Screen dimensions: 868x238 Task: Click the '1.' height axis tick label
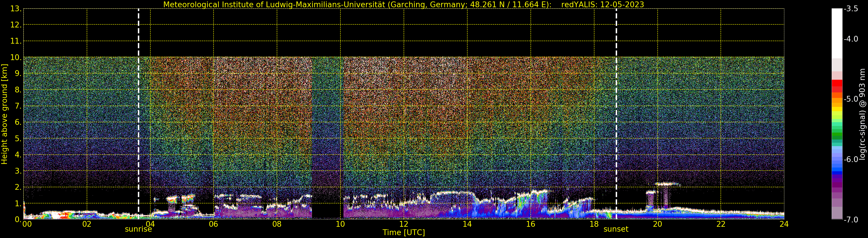click(x=18, y=203)
